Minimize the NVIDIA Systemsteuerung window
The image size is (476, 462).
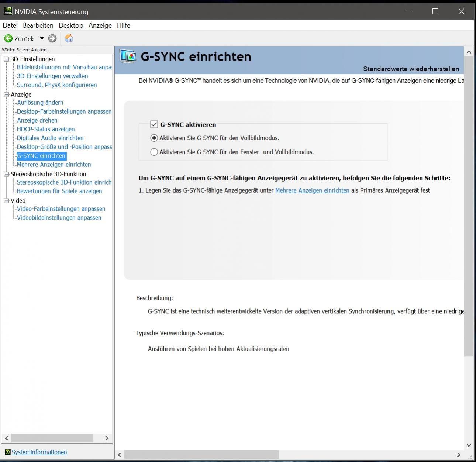410,11
